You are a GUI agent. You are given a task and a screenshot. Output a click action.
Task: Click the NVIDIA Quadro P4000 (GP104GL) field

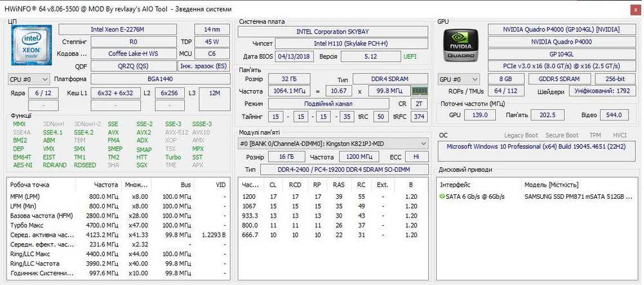click(561, 30)
